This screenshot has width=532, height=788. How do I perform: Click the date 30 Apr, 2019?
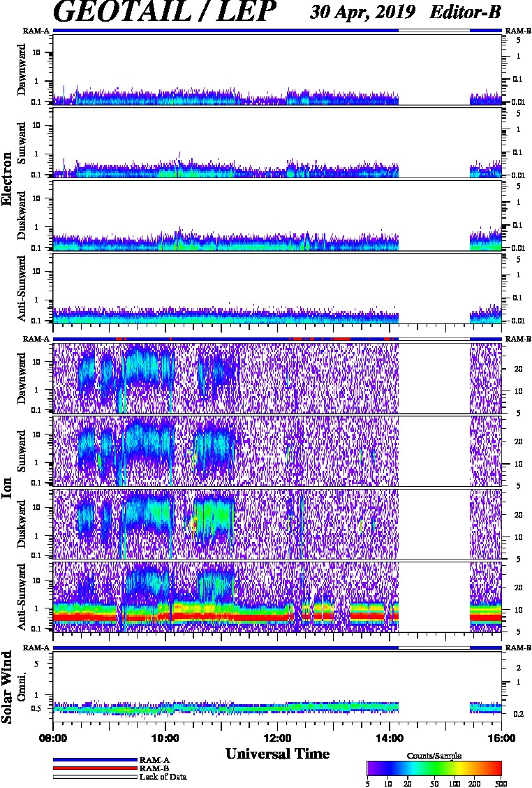362,12
